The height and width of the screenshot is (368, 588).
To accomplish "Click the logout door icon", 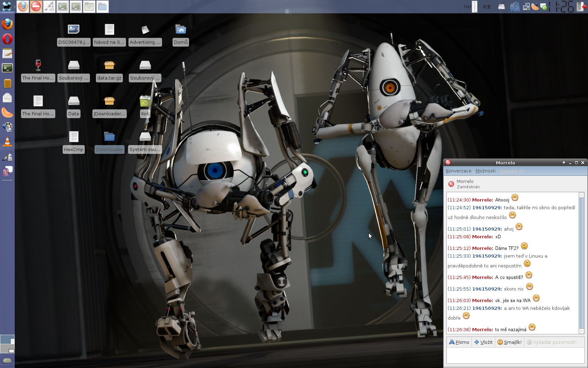I will (581, 7).
